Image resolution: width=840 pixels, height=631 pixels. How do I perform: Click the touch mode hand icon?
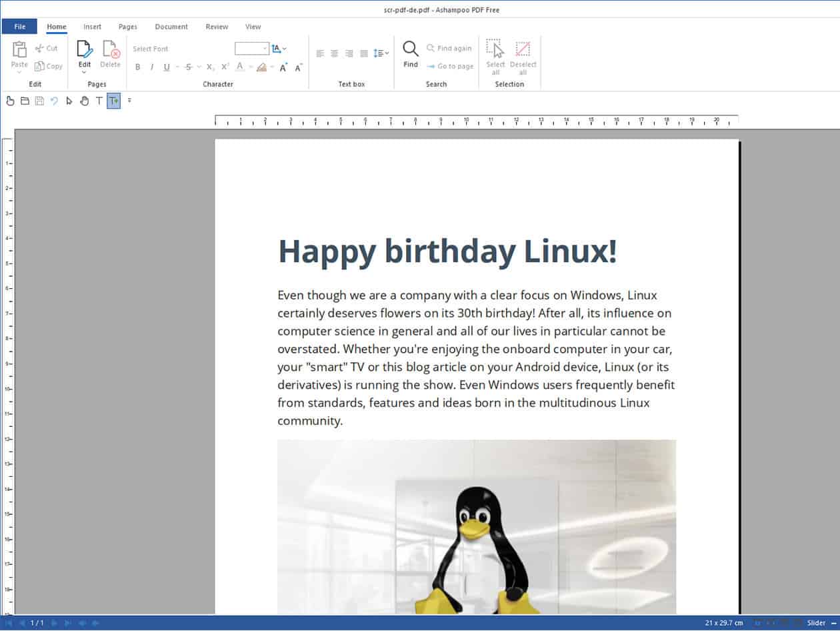10,101
